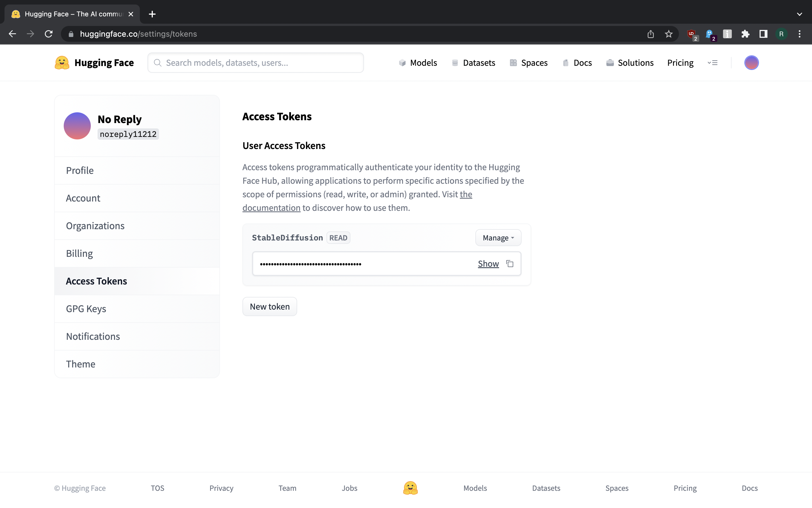Open Theme settings in sidebar
The height and width of the screenshot is (508, 812).
click(137, 364)
